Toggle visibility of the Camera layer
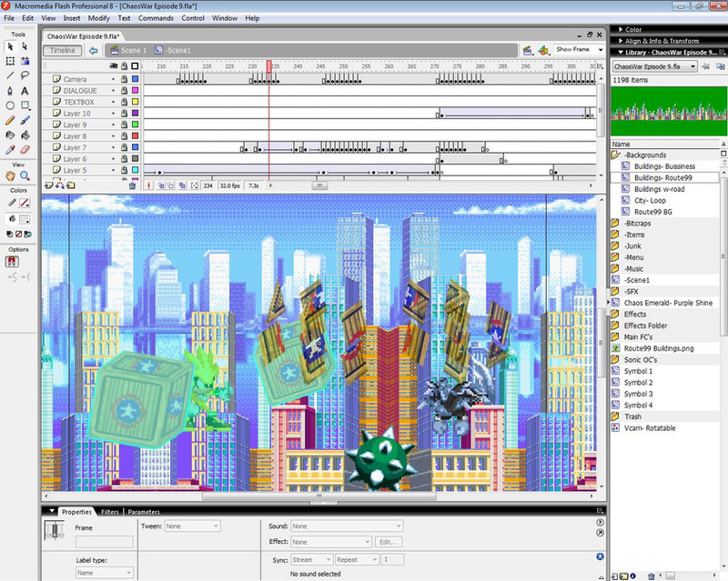The height and width of the screenshot is (581, 728). 113,79
